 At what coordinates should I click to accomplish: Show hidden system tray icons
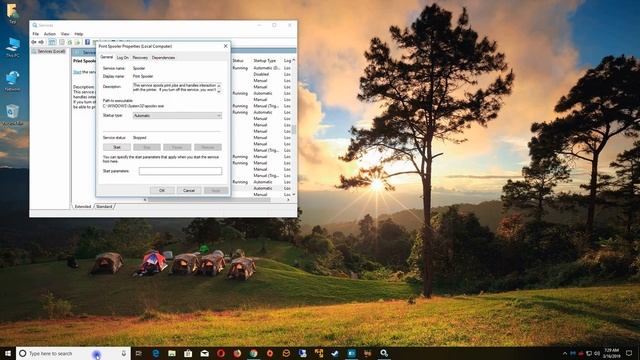[565, 353]
